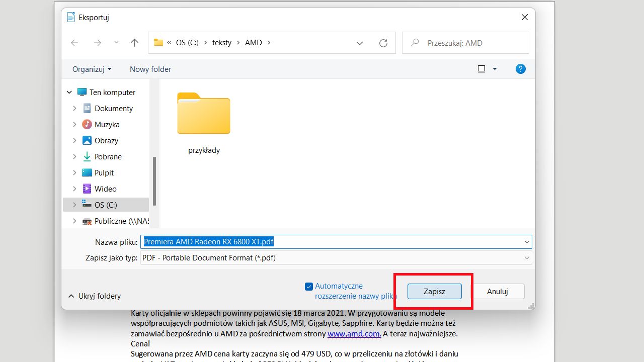The image size is (644, 362).
Task: Click the back navigation arrow
Action: (74, 43)
